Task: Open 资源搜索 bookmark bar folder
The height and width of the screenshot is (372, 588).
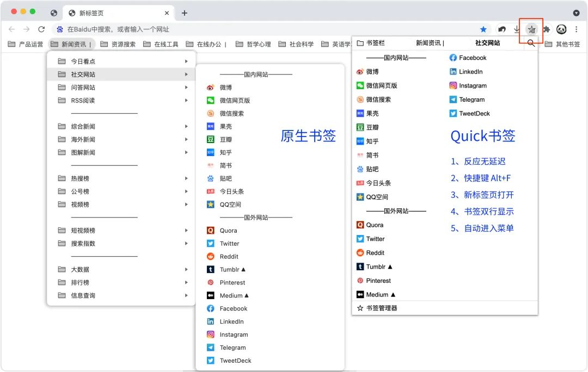Action: (118, 44)
